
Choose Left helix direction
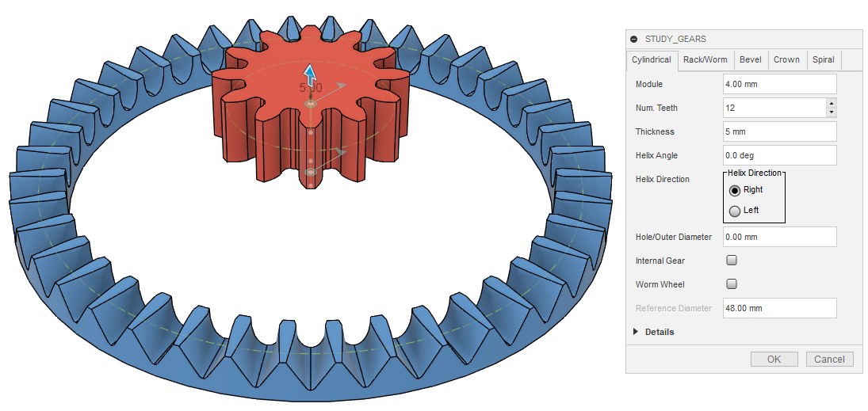[735, 211]
